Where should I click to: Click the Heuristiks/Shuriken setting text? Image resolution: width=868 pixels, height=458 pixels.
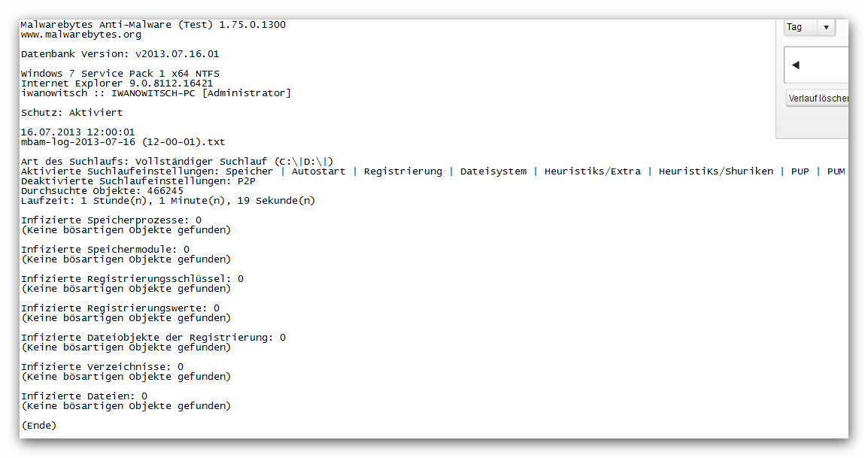[715, 171]
